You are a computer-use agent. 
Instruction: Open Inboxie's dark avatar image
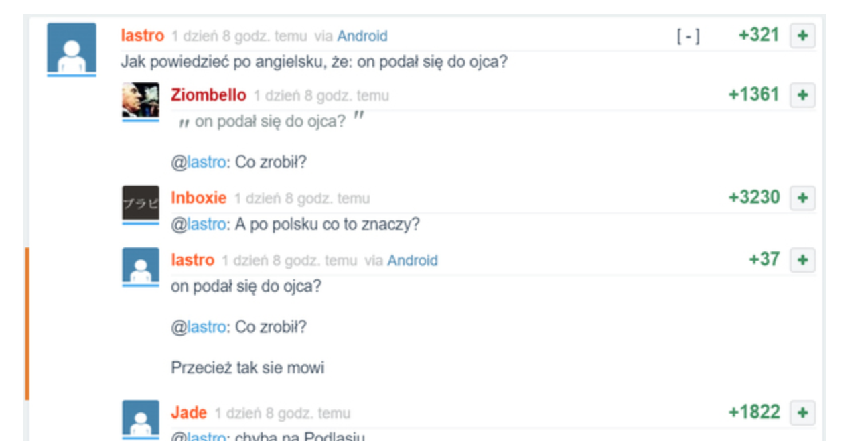click(x=141, y=203)
